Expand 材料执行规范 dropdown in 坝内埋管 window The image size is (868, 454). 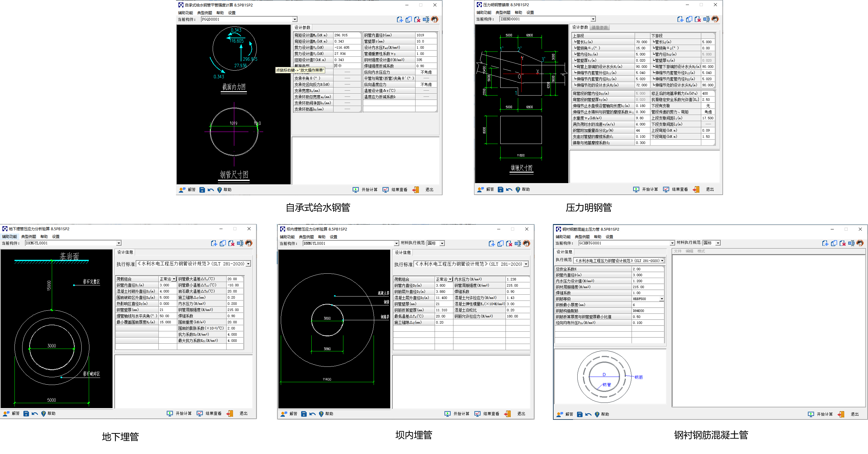[x=442, y=243]
